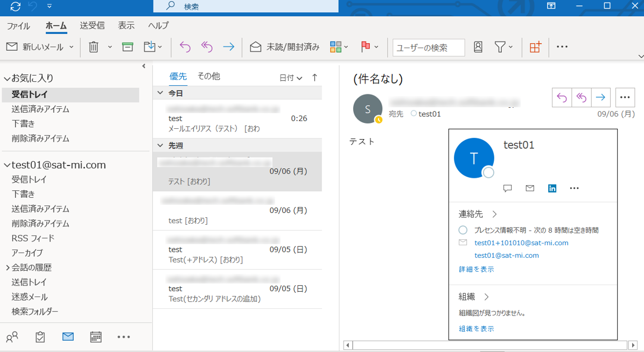Click 詳細を表示 link in contact card

click(x=477, y=270)
